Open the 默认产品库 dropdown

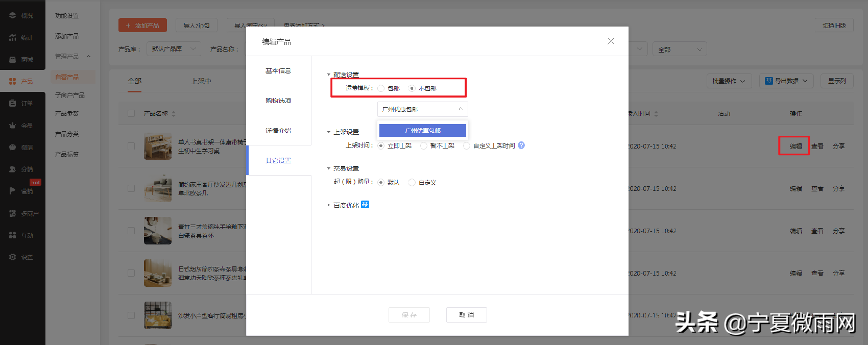(174, 49)
